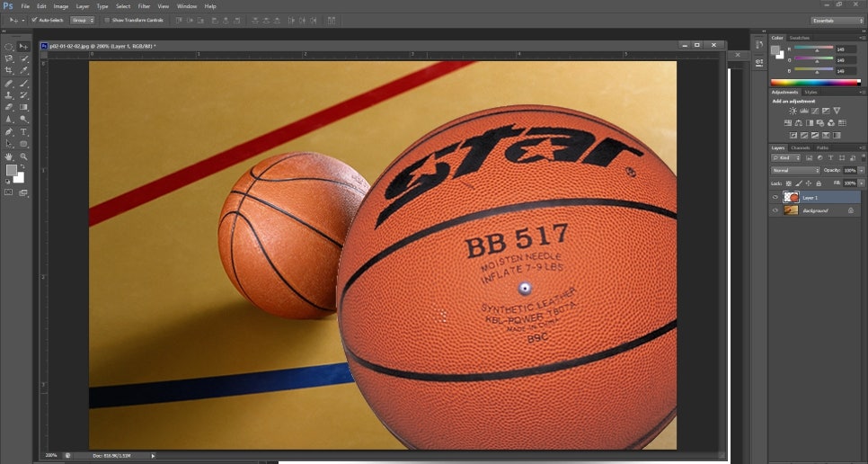The height and width of the screenshot is (464, 868).
Task: Add a Levels adjustment
Action: click(x=804, y=111)
